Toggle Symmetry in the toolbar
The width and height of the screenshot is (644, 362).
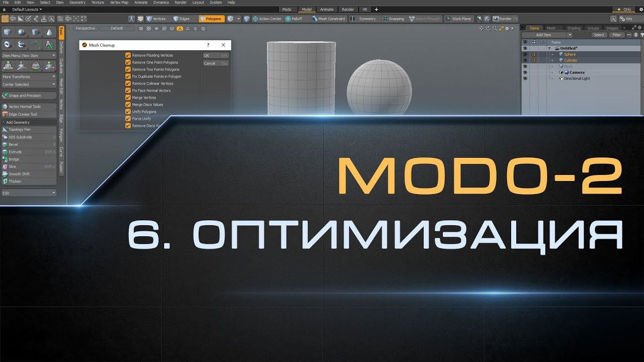tap(364, 19)
